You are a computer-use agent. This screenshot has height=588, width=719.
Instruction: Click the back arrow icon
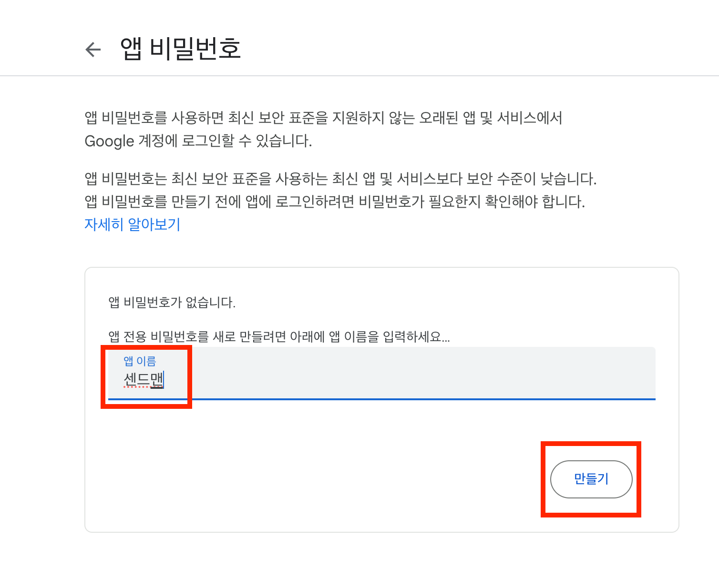pyautogui.click(x=93, y=50)
